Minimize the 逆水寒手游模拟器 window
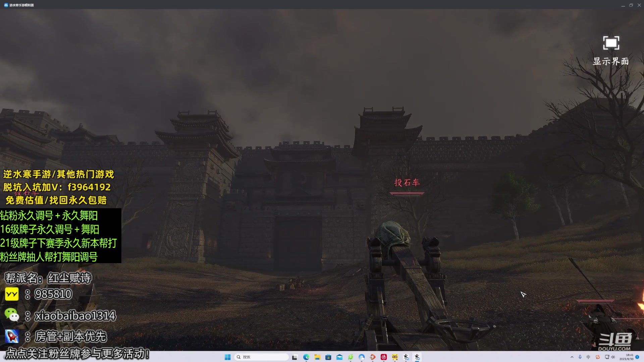The width and height of the screenshot is (644, 362). point(623,5)
